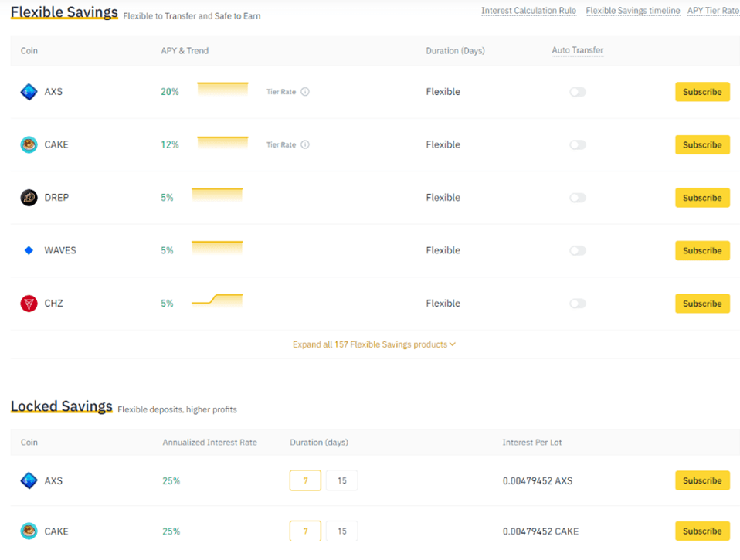Click the CHZ APY trend chart
The image size is (740, 560).
pyautogui.click(x=217, y=300)
